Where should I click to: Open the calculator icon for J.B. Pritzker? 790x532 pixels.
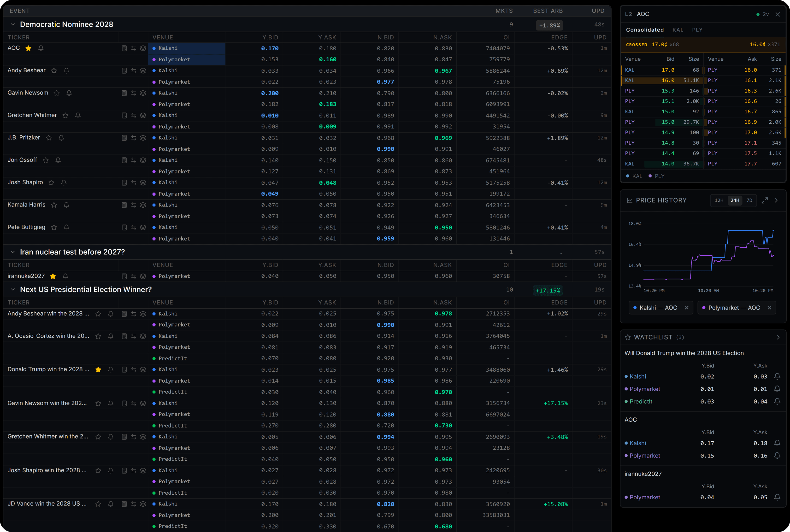[124, 138]
